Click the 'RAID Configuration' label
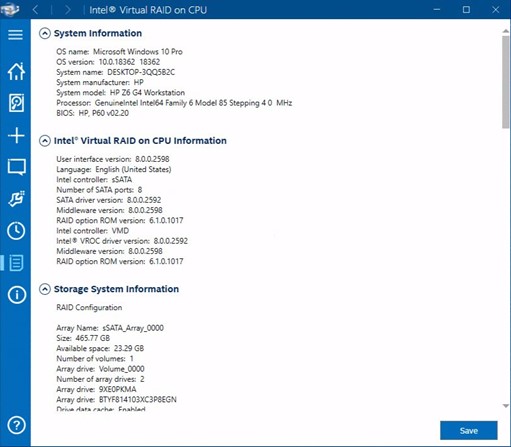The width and height of the screenshot is (511, 447). click(x=89, y=307)
